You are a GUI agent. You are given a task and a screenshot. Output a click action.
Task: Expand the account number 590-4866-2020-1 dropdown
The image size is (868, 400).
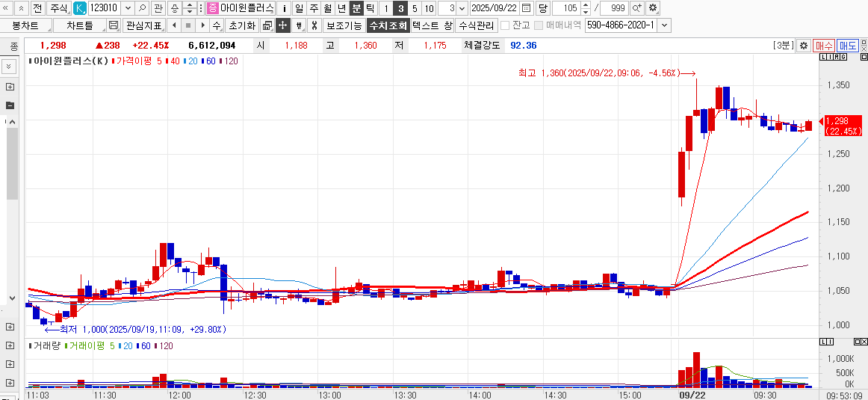(x=664, y=25)
